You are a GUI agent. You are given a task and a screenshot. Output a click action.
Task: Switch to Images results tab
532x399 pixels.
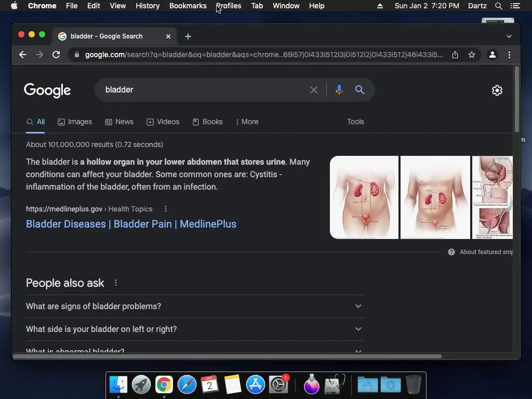(75, 122)
